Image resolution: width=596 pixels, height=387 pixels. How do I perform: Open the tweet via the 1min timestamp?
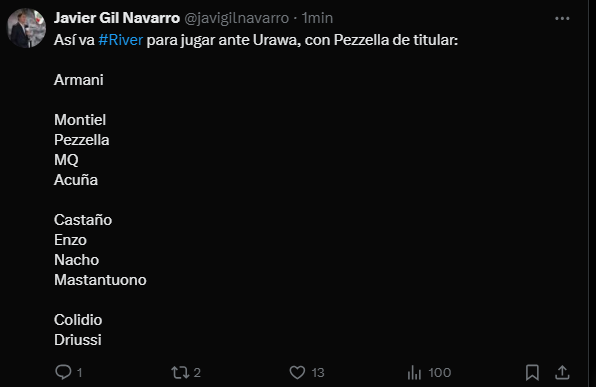[317, 18]
